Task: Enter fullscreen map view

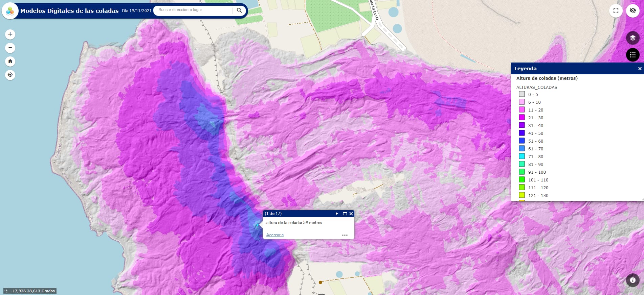Action: tap(616, 11)
